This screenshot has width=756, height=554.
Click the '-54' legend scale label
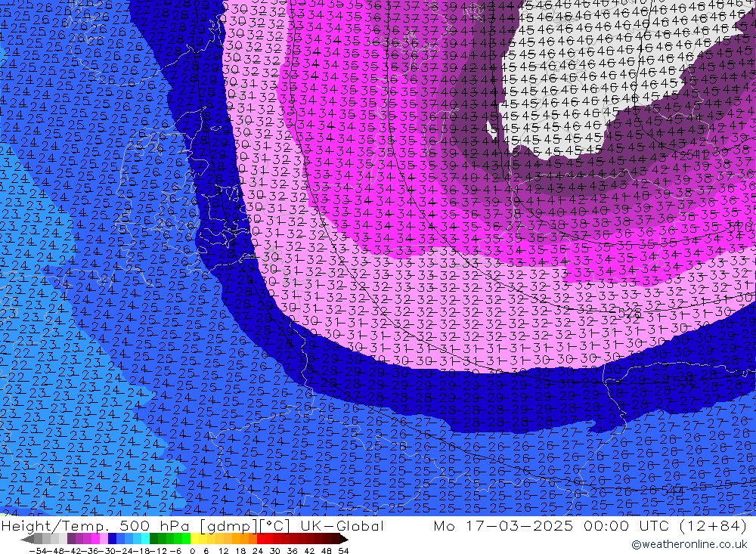pyautogui.click(x=38, y=551)
